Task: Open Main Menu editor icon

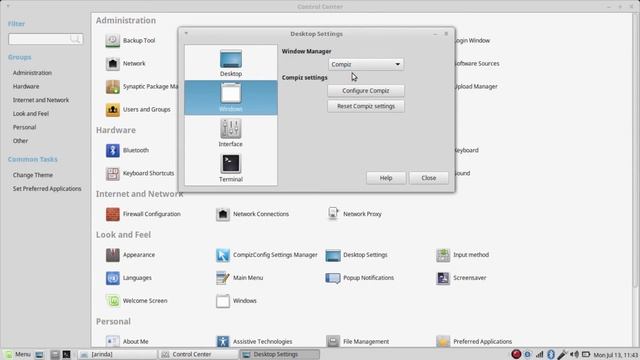Action: pyautogui.click(x=222, y=278)
